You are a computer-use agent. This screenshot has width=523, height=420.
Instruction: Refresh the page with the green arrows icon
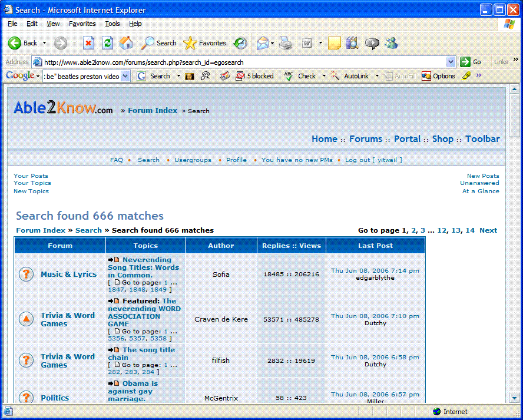pyautogui.click(x=107, y=43)
